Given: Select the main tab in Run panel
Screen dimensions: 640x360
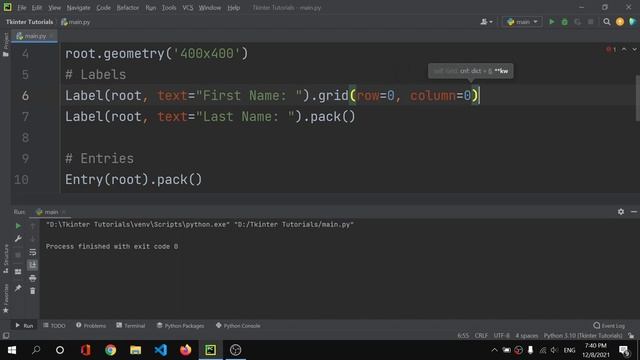Looking at the screenshot, I should pyautogui.click(x=50, y=212).
